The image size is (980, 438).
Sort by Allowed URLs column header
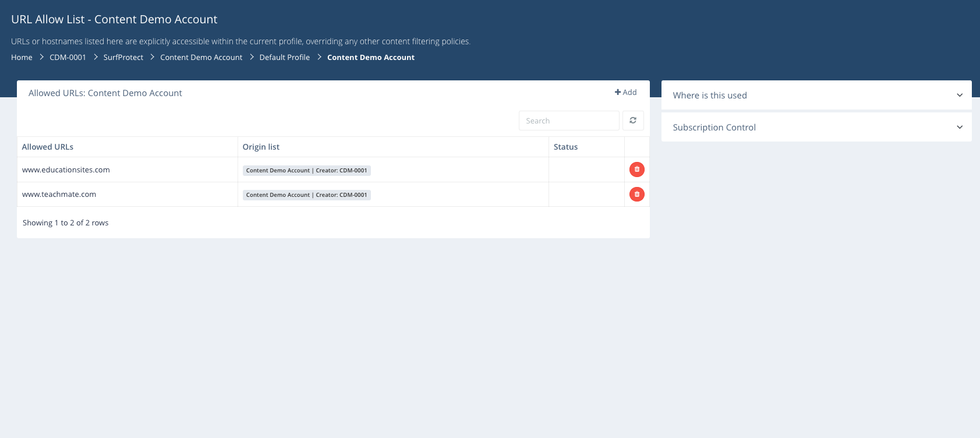[48, 147]
